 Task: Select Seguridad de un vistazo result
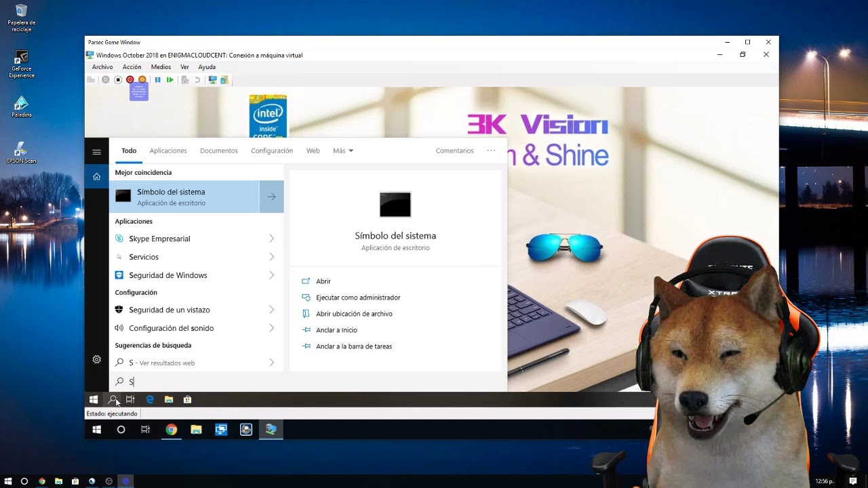coord(184,310)
